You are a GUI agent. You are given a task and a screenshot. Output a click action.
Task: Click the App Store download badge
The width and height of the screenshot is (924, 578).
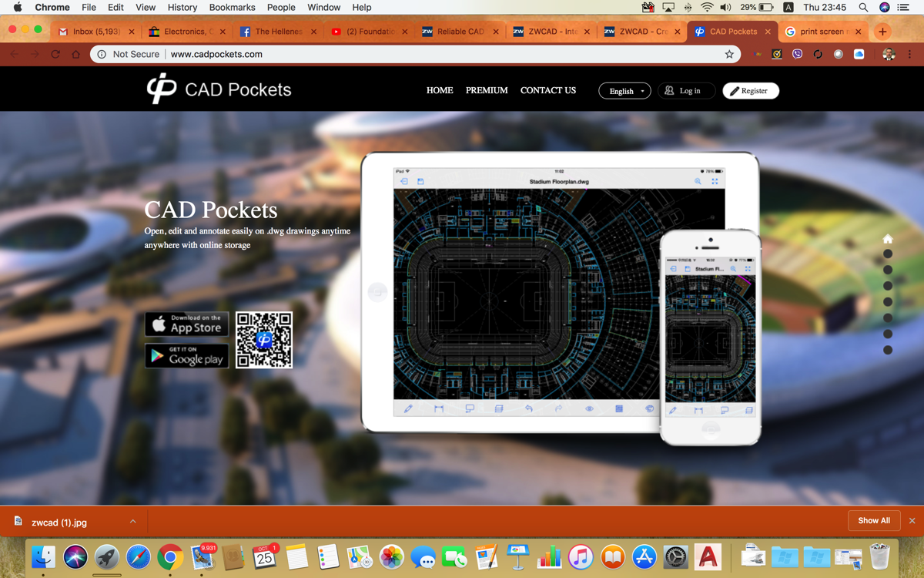(x=187, y=324)
